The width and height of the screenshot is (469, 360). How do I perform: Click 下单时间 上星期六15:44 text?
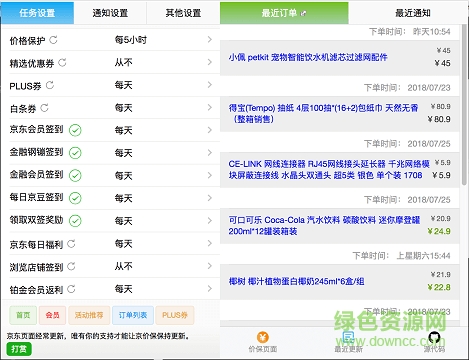click(401, 256)
